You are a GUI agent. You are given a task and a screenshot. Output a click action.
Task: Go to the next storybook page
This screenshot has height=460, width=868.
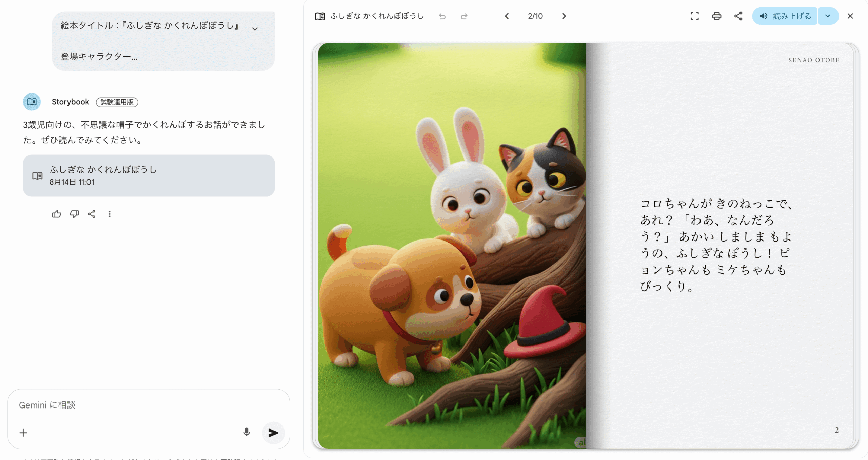point(564,16)
